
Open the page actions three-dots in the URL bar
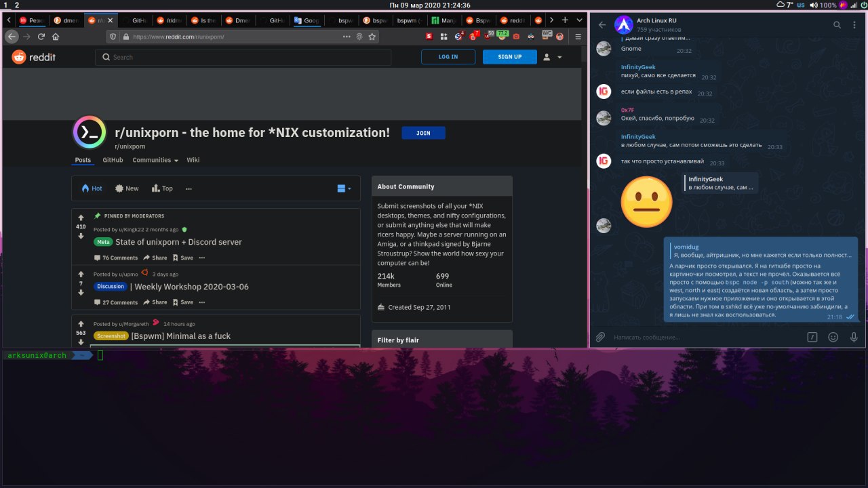pos(347,37)
